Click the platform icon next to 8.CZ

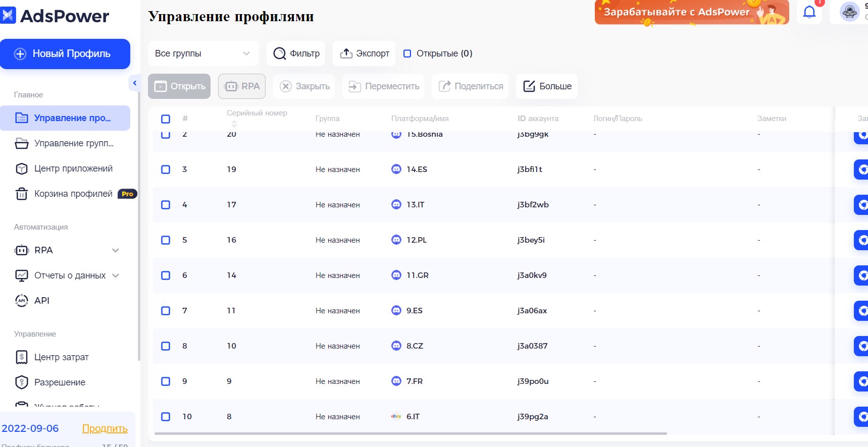pos(396,346)
